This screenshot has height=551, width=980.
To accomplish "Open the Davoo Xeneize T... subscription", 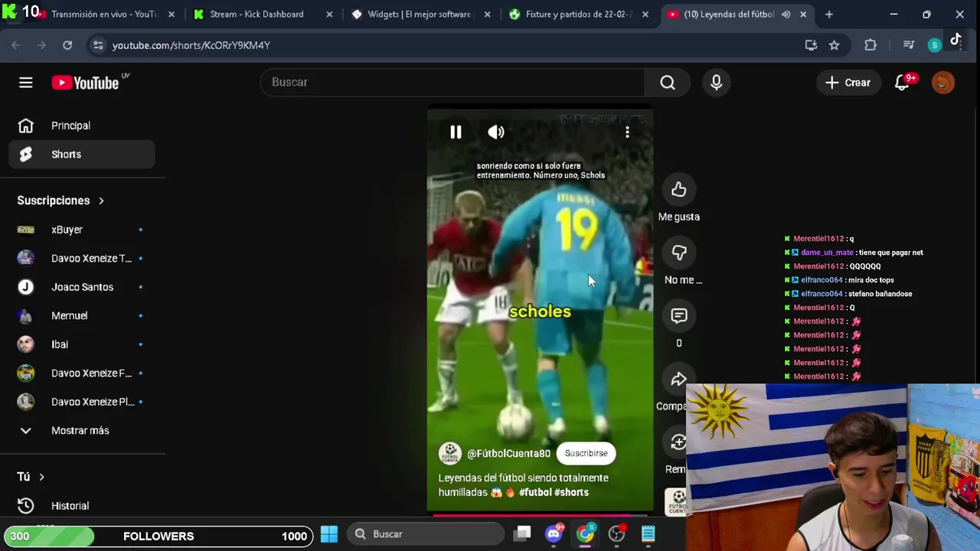I will pyautogui.click(x=82, y=258).
